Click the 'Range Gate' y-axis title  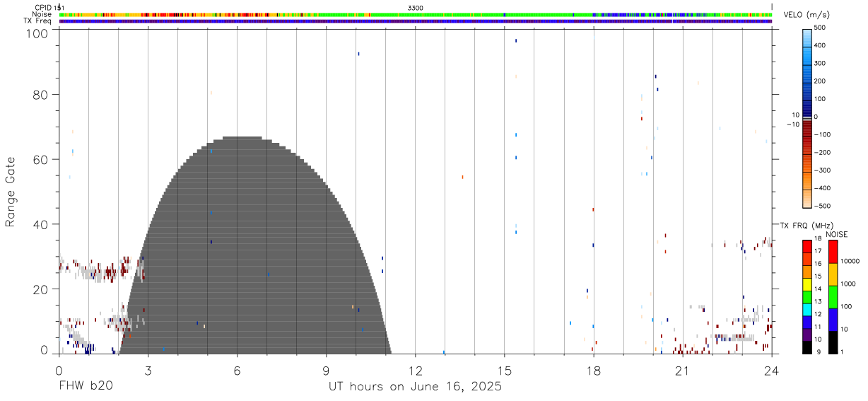tap(11, 192)
